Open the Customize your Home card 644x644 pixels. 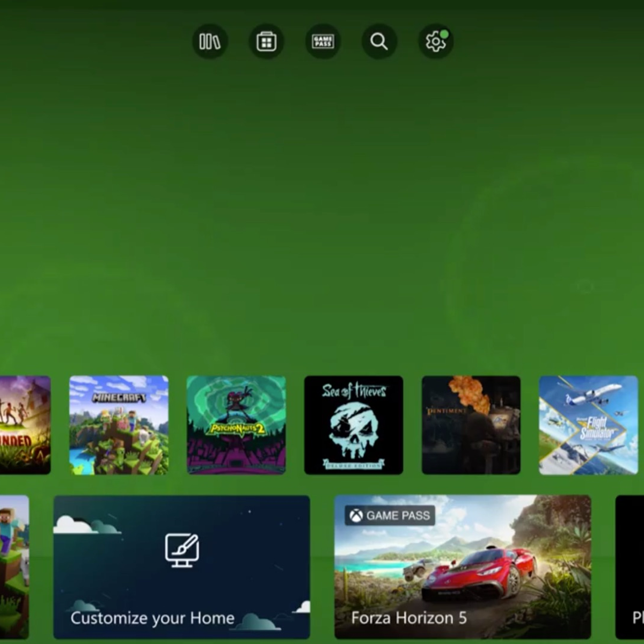coord(182,569)
